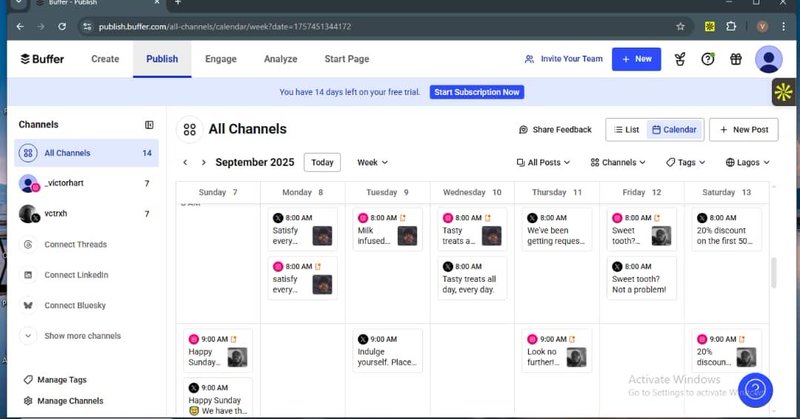The height and width of the screenshot is (419, 800).
Task: Click the All Channels grid icon heading
Action: [190, 130]
